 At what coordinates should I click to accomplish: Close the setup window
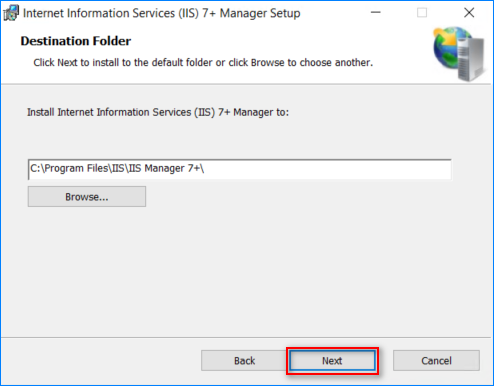(469, 13)
